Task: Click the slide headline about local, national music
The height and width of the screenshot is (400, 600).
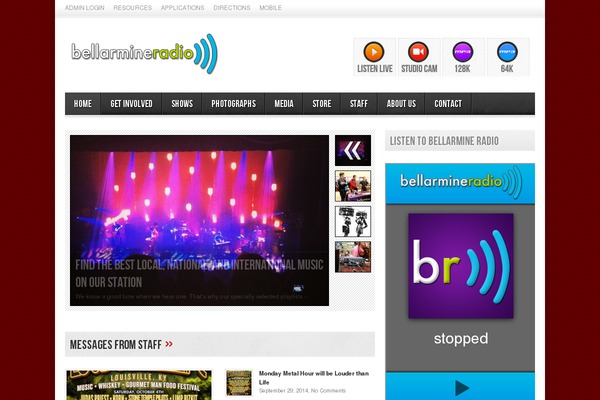Action: click(199, 273)
